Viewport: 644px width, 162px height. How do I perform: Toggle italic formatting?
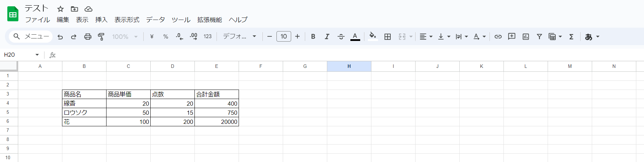327,37
